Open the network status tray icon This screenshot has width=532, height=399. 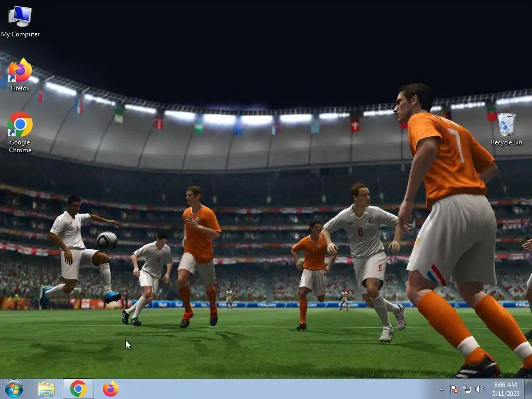click(467, 389)
